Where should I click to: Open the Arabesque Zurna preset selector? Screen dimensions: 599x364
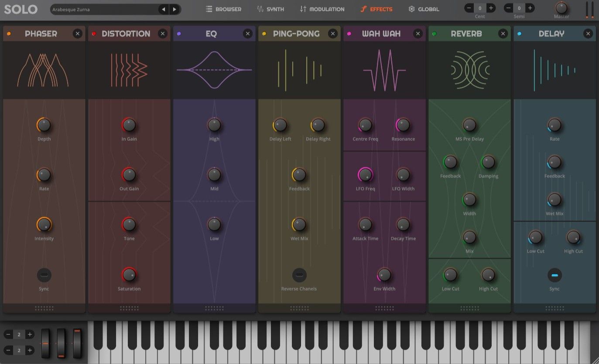tap(105, 9)
